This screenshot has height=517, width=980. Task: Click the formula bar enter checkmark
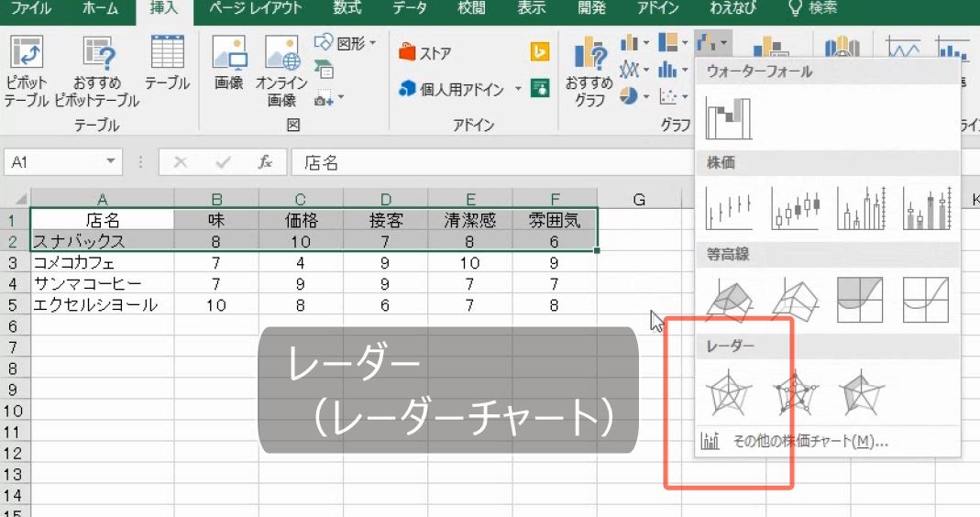coord(223,162)
